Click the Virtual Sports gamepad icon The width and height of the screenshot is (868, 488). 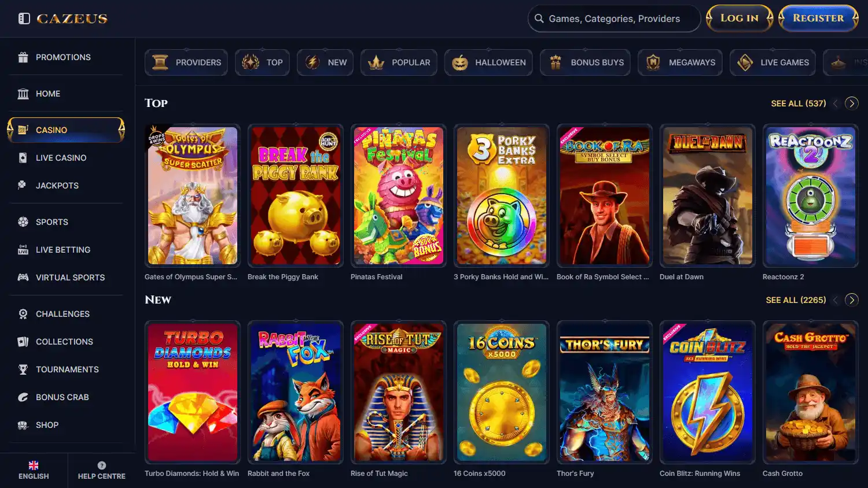23,278
